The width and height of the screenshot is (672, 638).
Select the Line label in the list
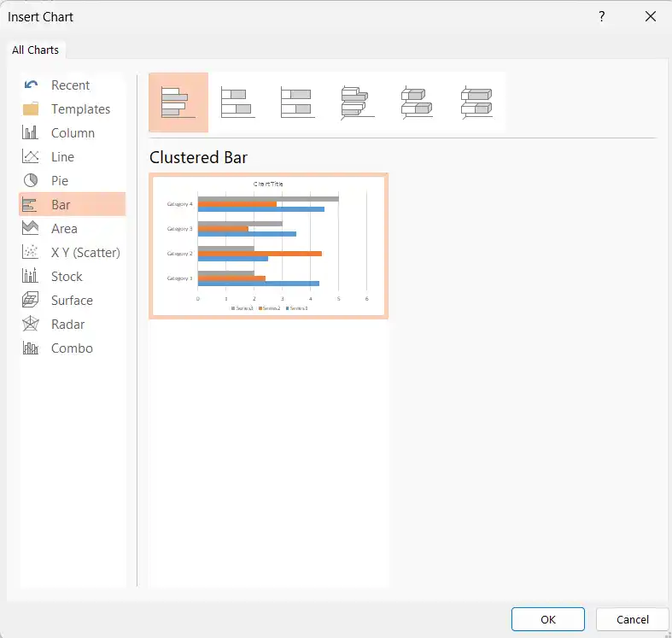point(62,157)
